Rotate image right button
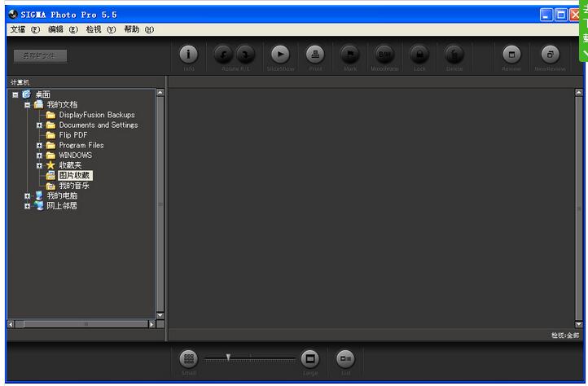Screen dimensions: 588x386 pos(246,55)
